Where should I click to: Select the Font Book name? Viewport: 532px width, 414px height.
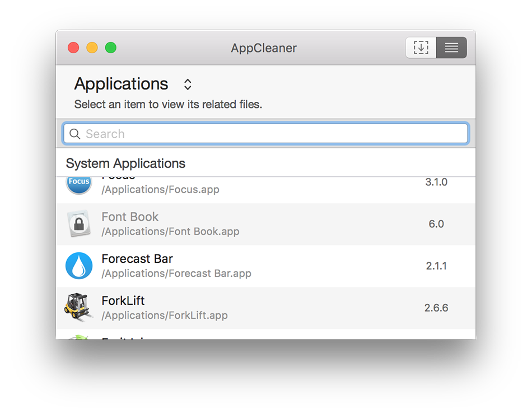click(130, 217)
